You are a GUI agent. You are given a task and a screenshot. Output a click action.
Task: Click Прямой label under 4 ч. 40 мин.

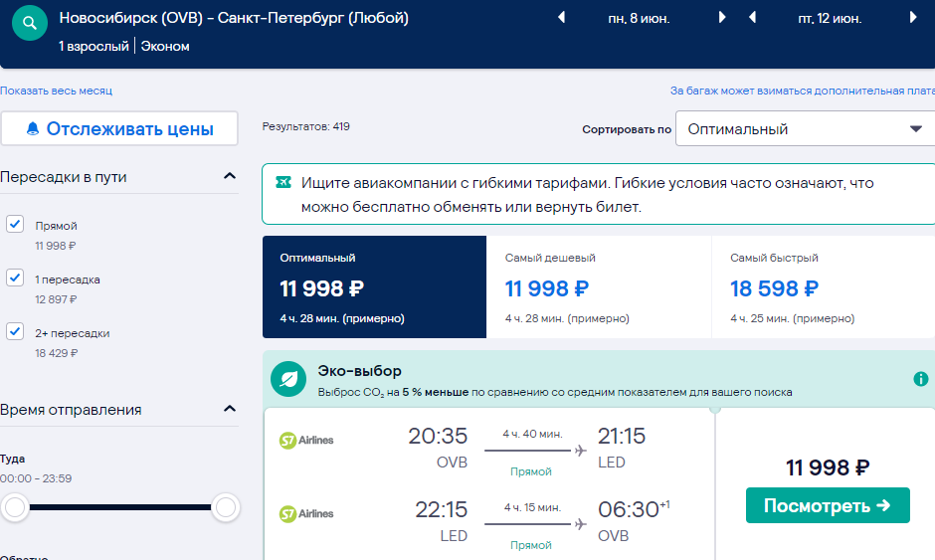coord(531,471)
